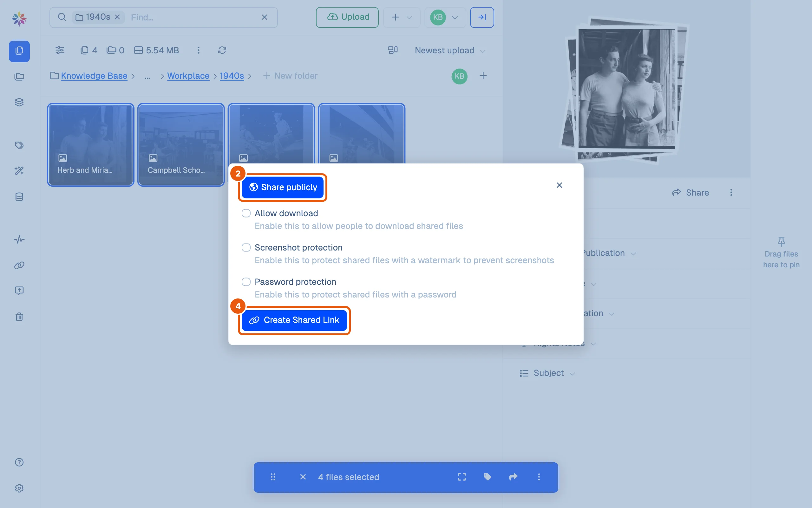Click the Create Shared Link button
Screen dimensions: 812x508
click(x=294, y=320)
